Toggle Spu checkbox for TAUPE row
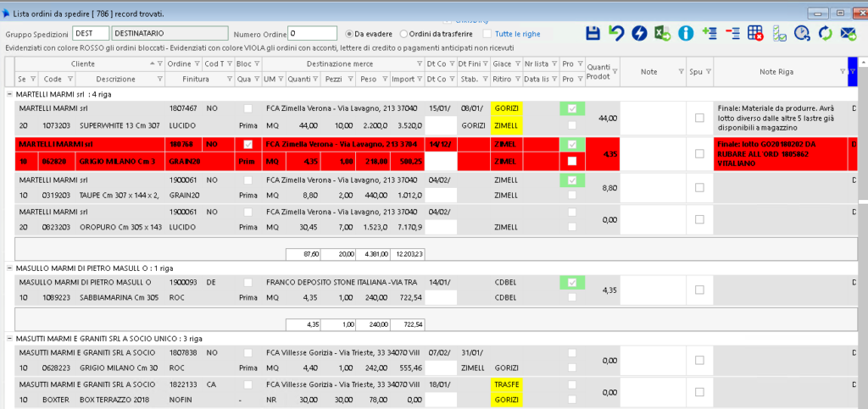Viewport: 868px width, 409px height. (699, 188)
